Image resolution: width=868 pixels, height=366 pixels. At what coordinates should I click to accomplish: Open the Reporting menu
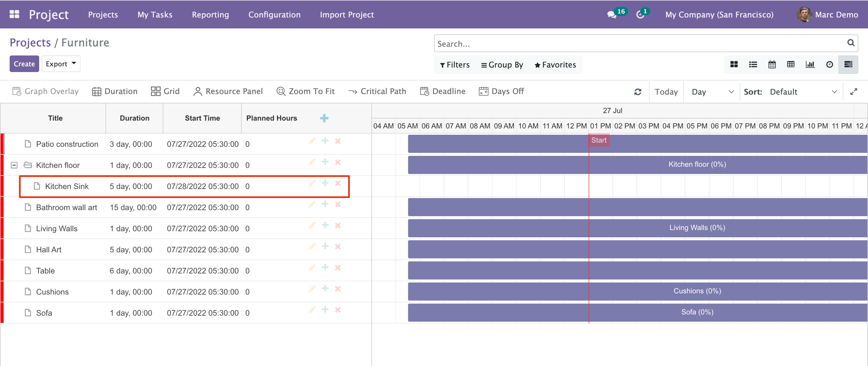pyautogui.click(x=210, y=14)
